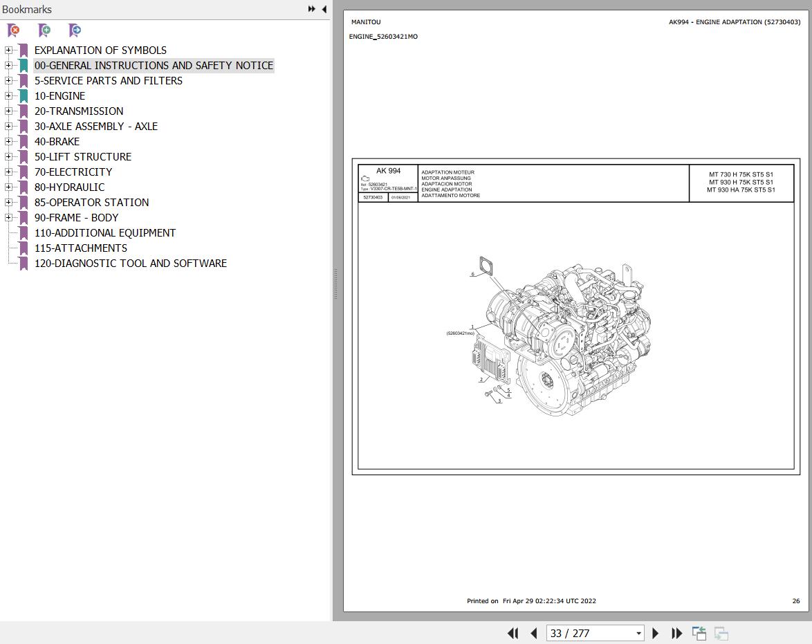Open the 50-LIFT STRUCTURE bookmark
Image resolution: width=812 pixels, height=644 pixels.
pyautogui.click(x=83, y=156)
